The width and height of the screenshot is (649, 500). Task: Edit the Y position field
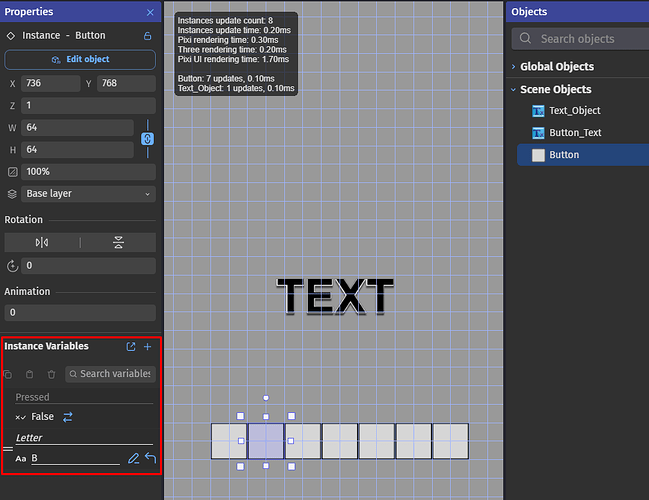coord(126,84)
